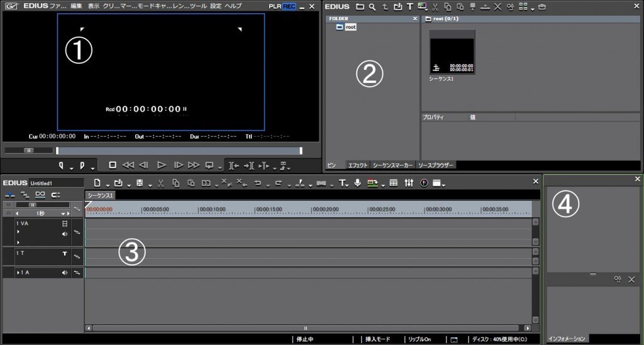
Task: Click the Multicam grid icon in timeline toolbar
Action: pyautogui.click(x=394, y=183)
